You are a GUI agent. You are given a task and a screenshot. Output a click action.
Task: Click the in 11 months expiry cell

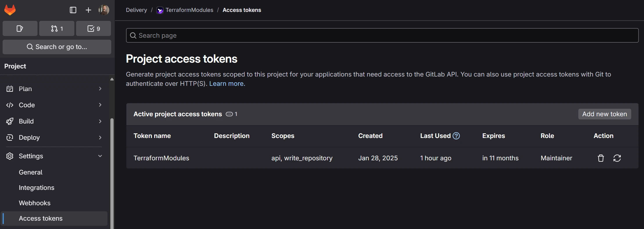tap(500, 158)
